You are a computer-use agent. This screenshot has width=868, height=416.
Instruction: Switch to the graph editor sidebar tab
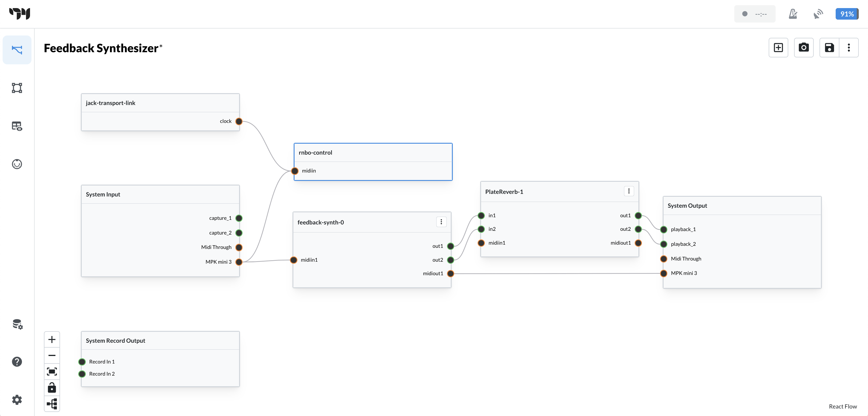[x=17, y=50]
